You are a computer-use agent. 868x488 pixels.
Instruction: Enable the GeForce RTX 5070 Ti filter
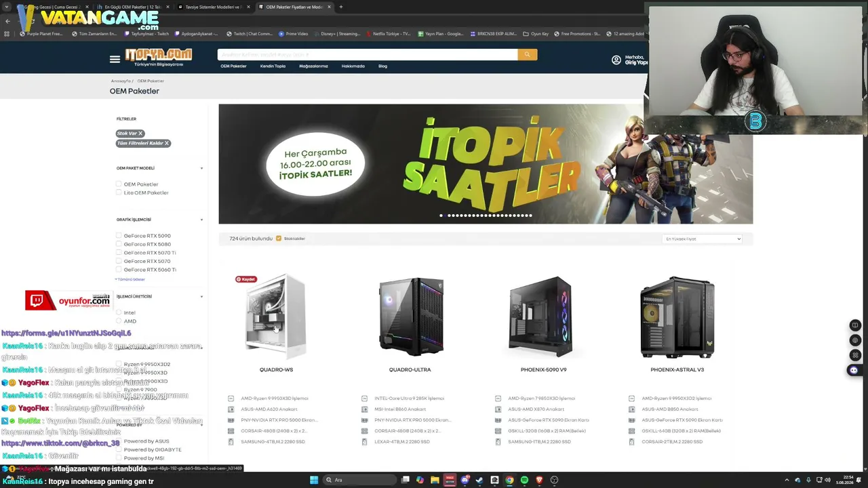pos(119,253)
